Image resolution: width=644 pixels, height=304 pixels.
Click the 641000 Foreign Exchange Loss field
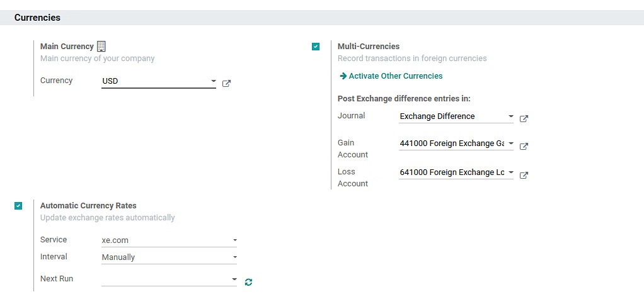click(x=452, y=172)
